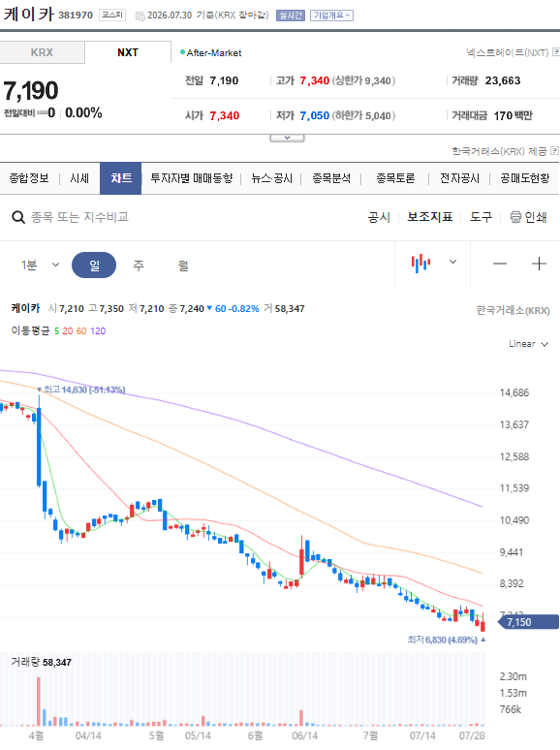The image size is (560, 750).
Task: Click help icon beside 한국거래소(KRX) 제공
Action: coord(554,151)
